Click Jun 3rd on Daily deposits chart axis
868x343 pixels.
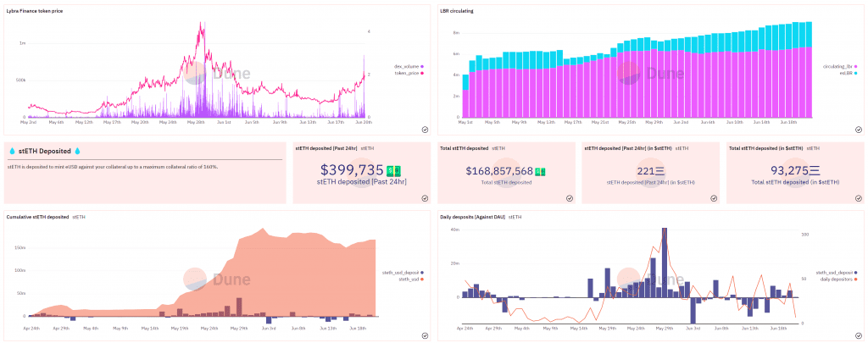(693, 328)
